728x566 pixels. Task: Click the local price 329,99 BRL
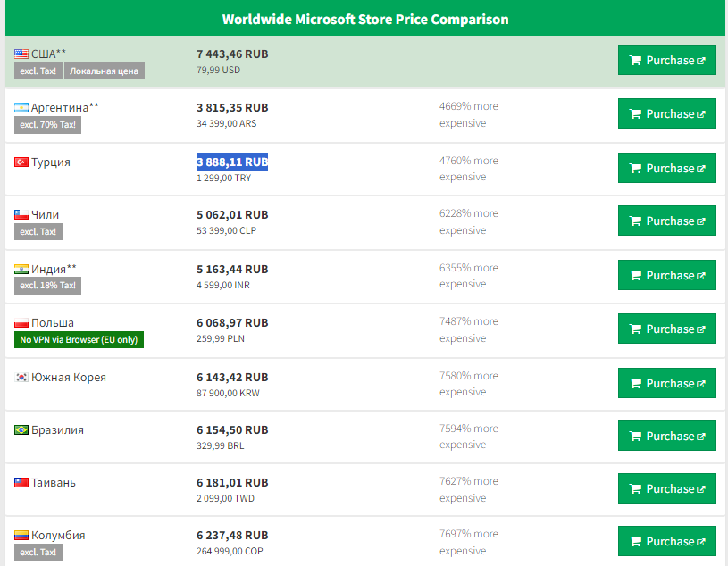click(x=220, y=445)
